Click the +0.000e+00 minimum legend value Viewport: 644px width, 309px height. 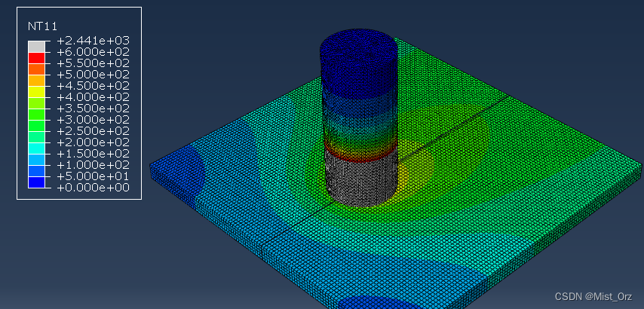pyautogui.click(x=93, y=188)
